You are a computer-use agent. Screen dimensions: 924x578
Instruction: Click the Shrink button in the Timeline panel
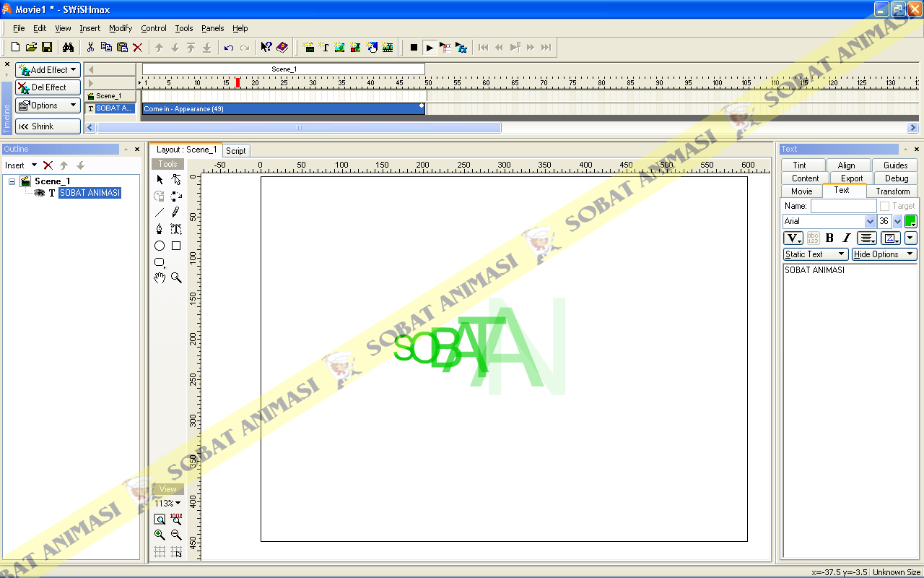click(48, 125)
